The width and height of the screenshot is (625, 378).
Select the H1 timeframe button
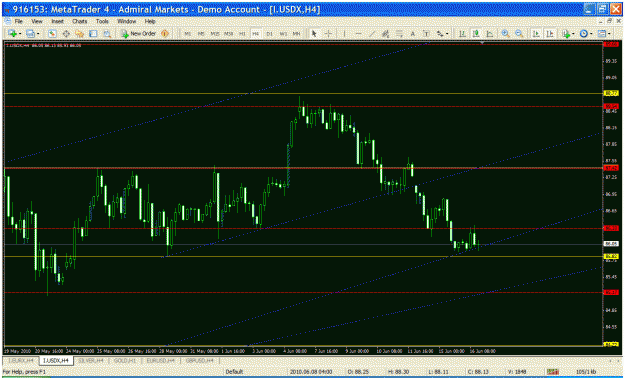[242, 34]
